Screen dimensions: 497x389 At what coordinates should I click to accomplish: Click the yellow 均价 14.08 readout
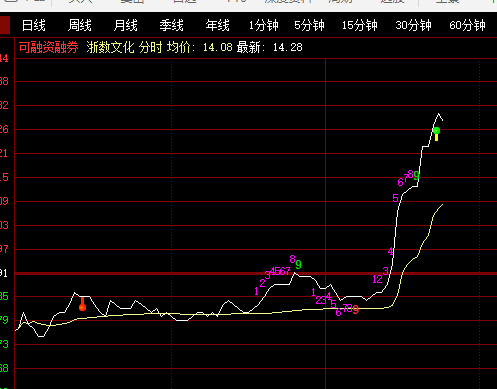coord(199,47)
